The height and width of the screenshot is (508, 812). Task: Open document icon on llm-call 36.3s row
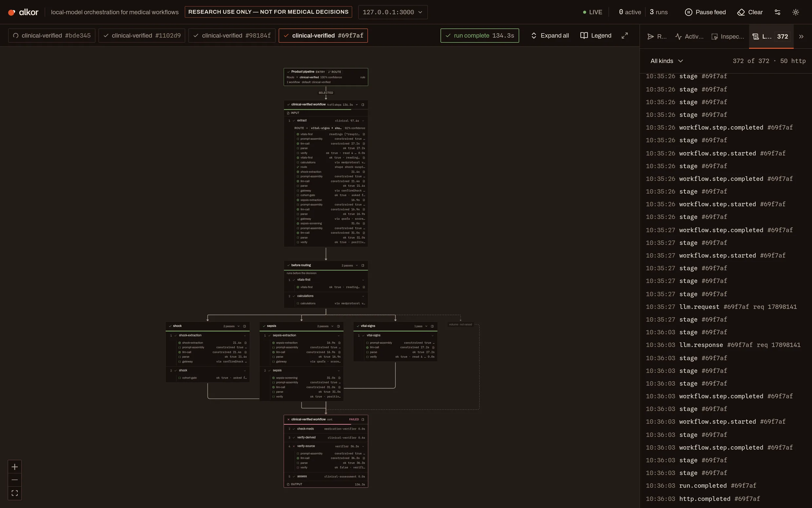click(364, 458)
